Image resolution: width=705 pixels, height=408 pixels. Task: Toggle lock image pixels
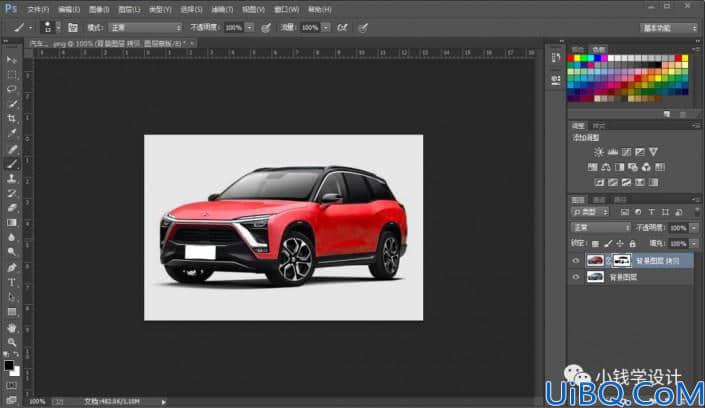[x=608, y=244]
